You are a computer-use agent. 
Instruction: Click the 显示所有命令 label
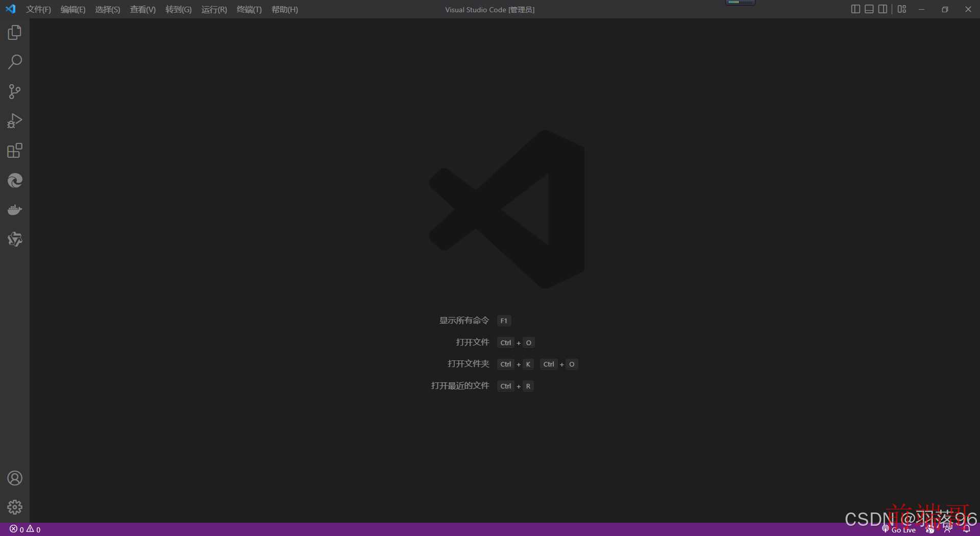click(x=464, y=321)
